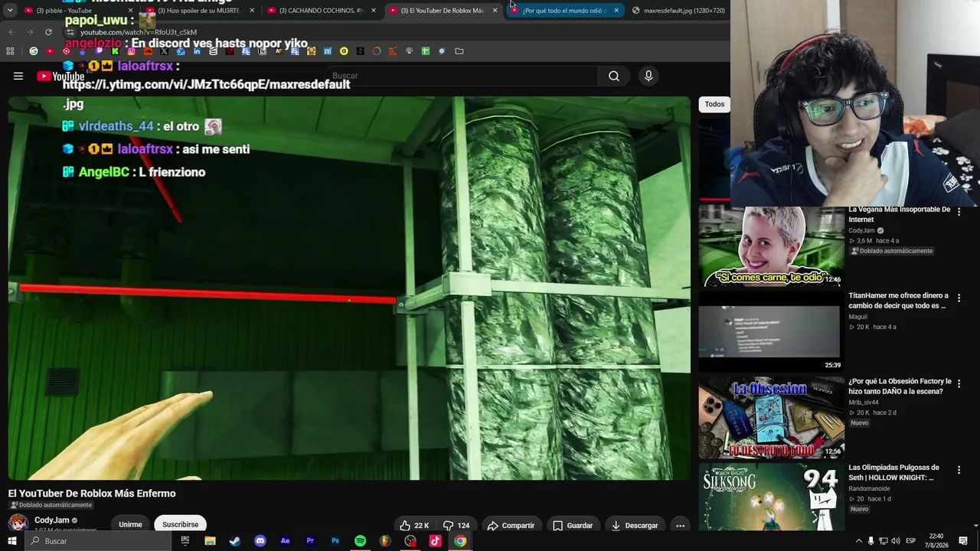Image resolution: width=980 pixels, height=551 pixels.
Task: Switch to the pibble - YouTube tab
Action: pyautogui.click(x=77, y=10)
